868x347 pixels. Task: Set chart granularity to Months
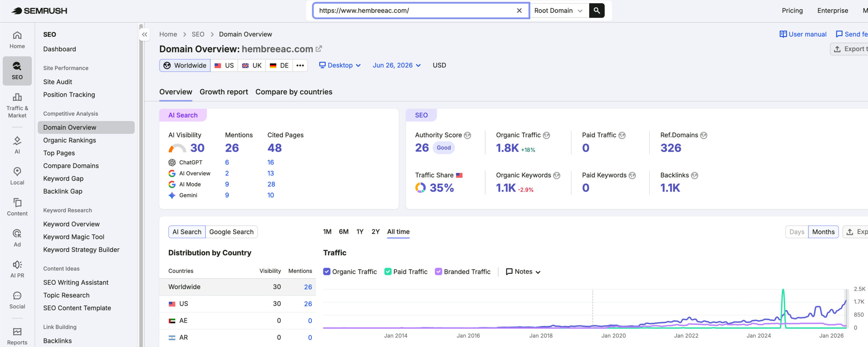823,232
